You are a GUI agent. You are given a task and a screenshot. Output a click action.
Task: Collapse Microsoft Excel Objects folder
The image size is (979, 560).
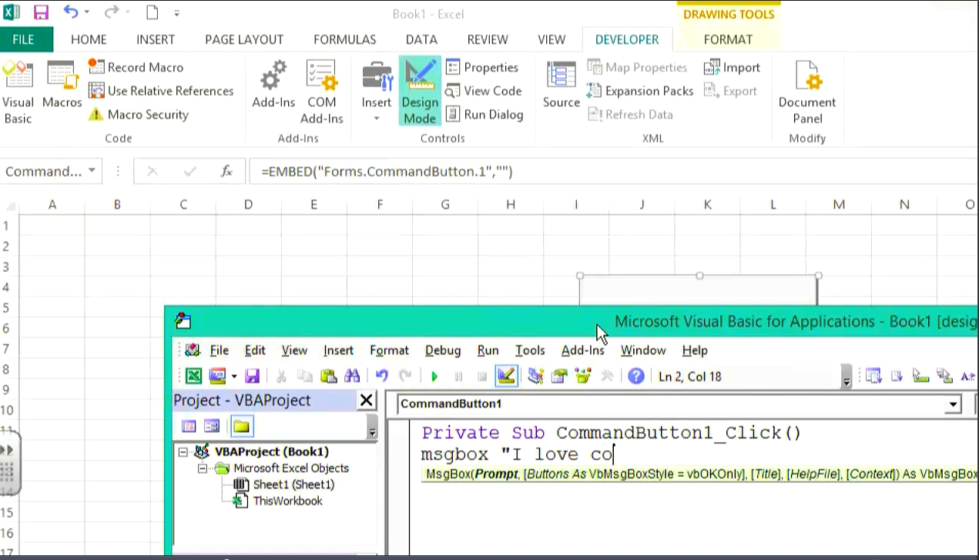pos(203,468)
